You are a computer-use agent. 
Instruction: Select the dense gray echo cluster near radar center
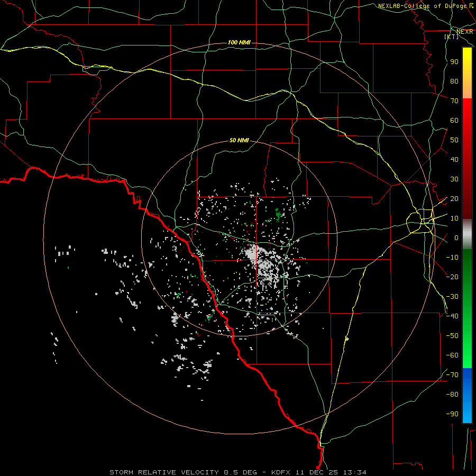[262, 262]
